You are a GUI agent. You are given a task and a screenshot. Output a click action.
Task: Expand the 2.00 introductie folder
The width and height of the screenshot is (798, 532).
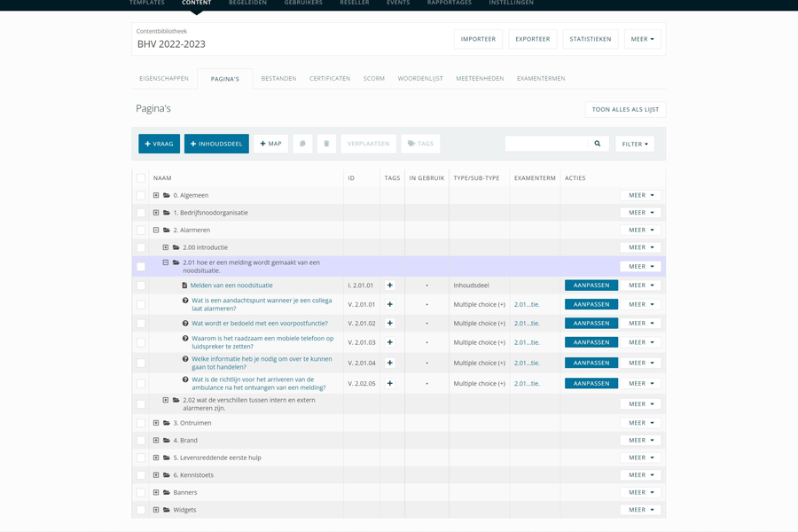pos(166,247)
